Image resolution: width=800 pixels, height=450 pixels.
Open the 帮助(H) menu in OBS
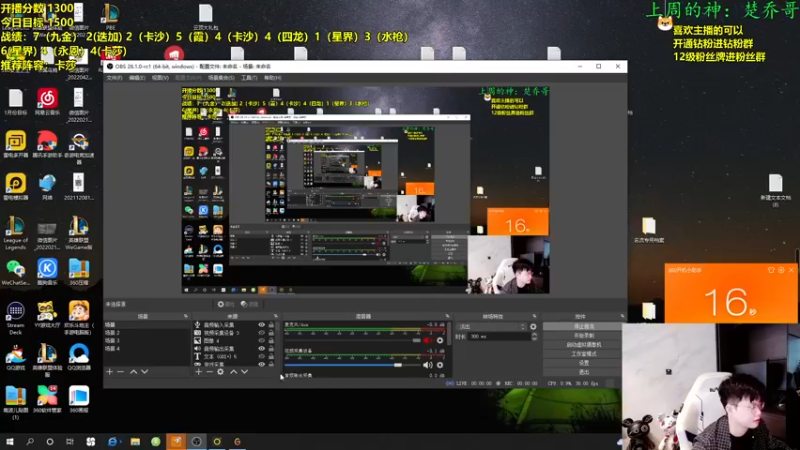click(x=272, y=78)
